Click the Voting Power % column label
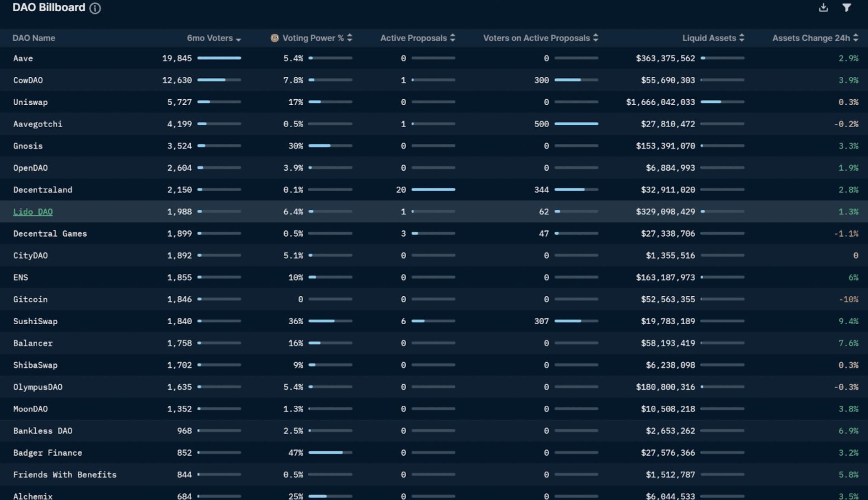Screen dimensions: 868x500 click(x=313, y=38)
